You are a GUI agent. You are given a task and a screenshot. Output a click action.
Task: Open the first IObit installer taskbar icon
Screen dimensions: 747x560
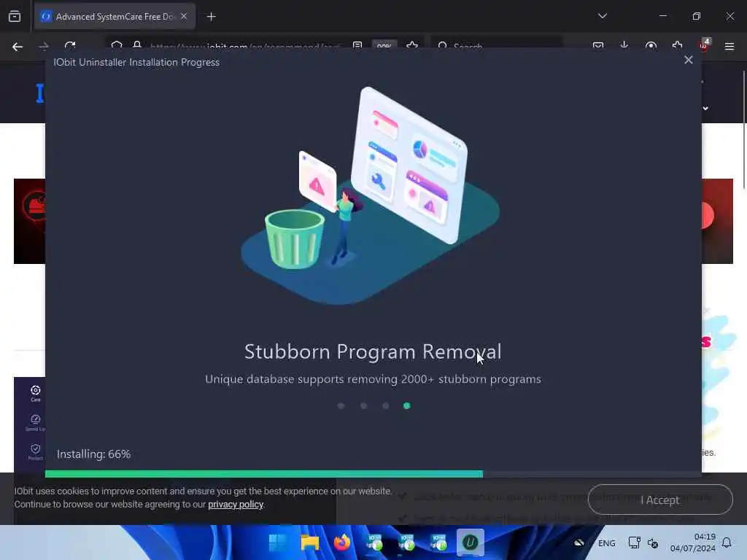(374, 542)
